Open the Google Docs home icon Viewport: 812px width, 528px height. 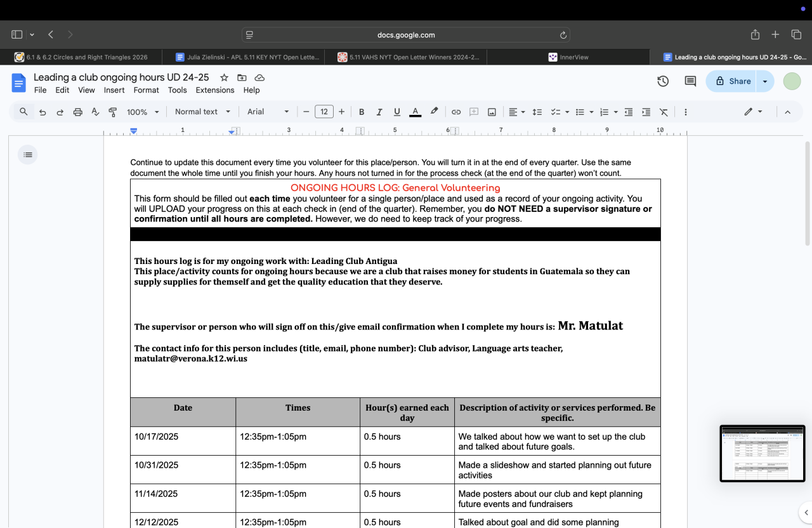coord(19,83)
